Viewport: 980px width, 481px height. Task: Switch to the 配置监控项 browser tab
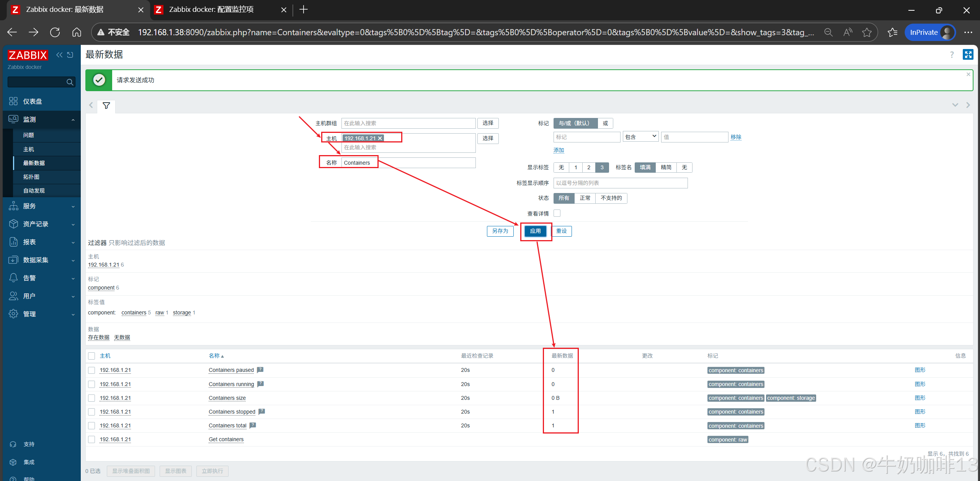coord(211,10)
